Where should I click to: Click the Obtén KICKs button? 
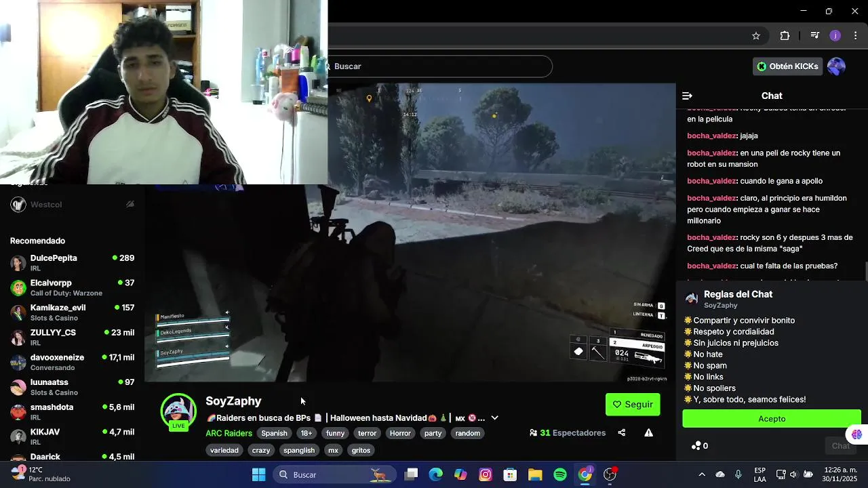click(787, 66)
